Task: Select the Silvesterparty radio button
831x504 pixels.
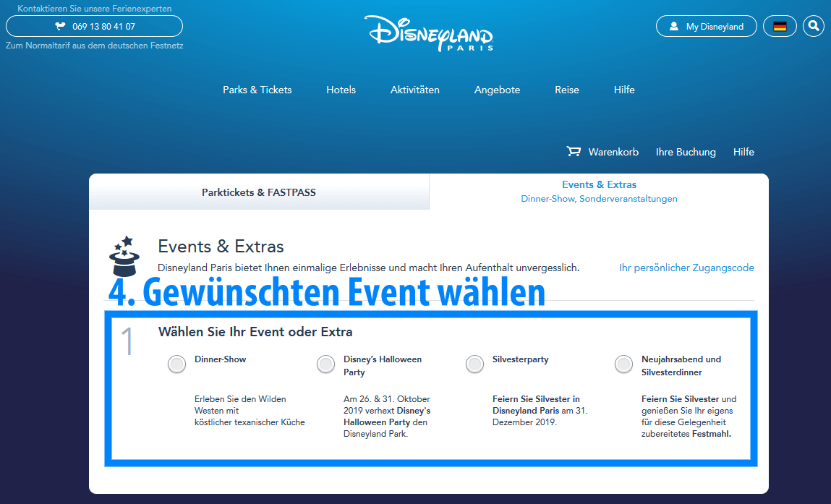Action: [474, 364]
